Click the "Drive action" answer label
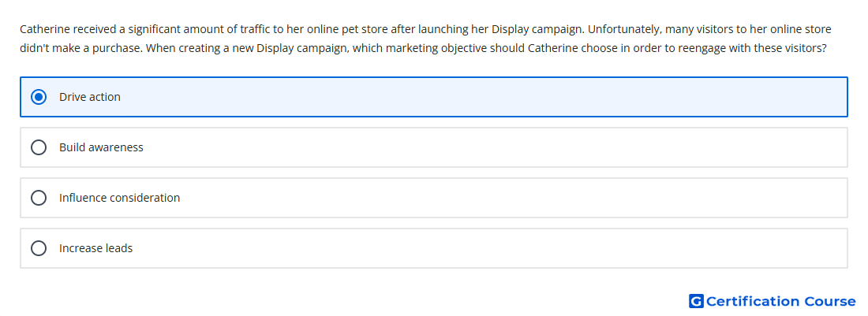868x316 pixels. [x=90, y=97]
